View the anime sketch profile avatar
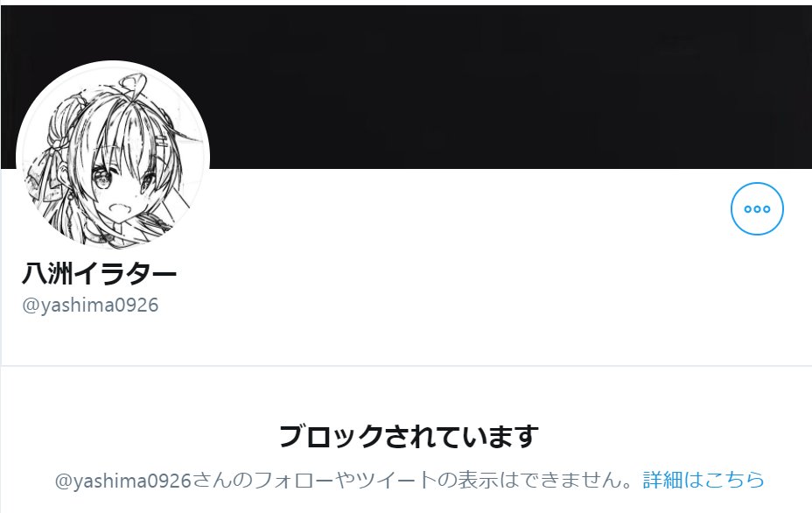This screenshot has width=812, height=513. coord(113,158)
